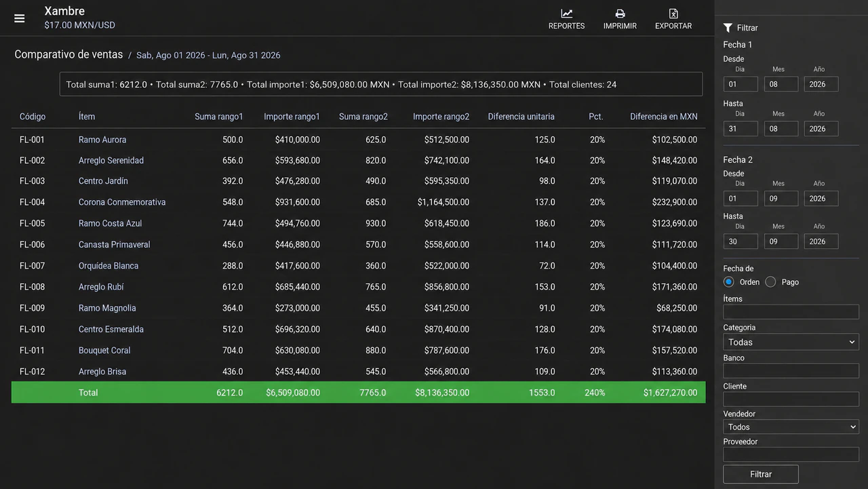868x489 pixels.
Task: Click the Xambre company title
Action: [64, 11]
